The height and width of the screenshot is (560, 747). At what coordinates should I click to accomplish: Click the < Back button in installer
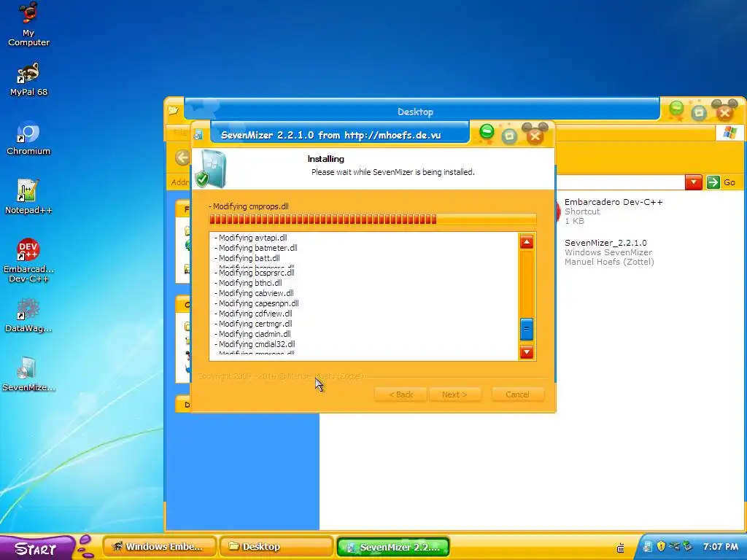pos(400,394)
